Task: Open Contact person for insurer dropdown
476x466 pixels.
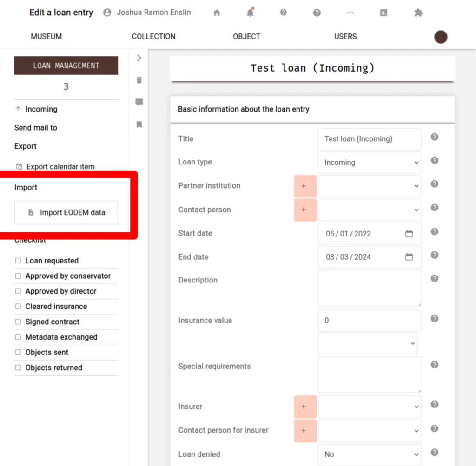Action: 370,431
